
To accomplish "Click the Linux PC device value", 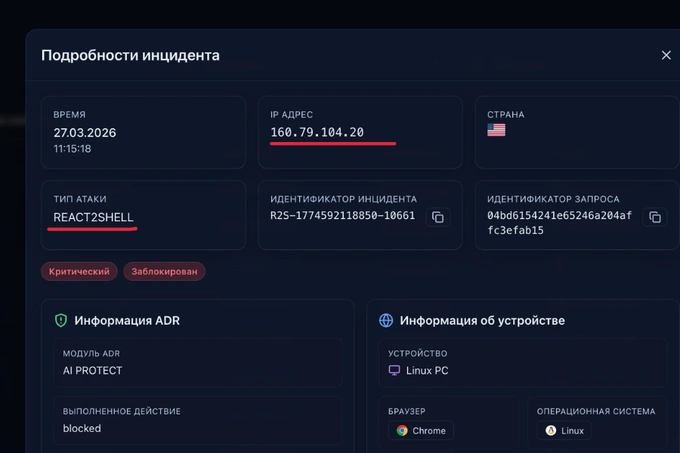I will pos(427,371).
